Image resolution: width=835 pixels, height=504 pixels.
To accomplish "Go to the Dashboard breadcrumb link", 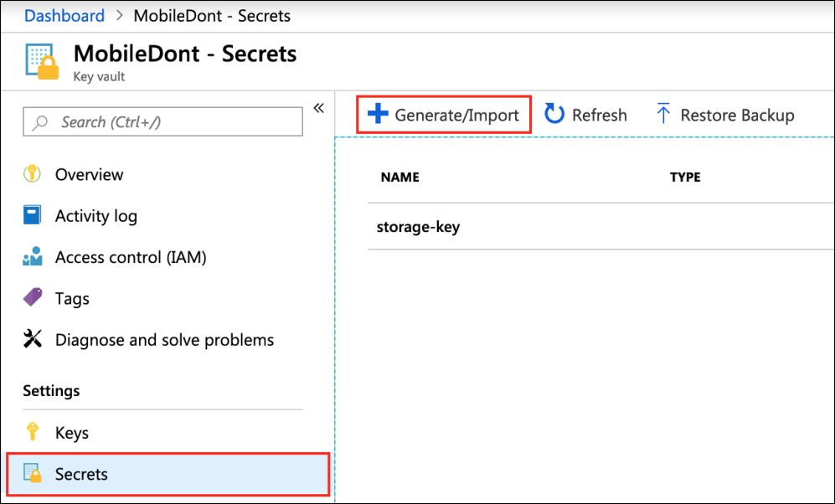I will pos(64,16).
